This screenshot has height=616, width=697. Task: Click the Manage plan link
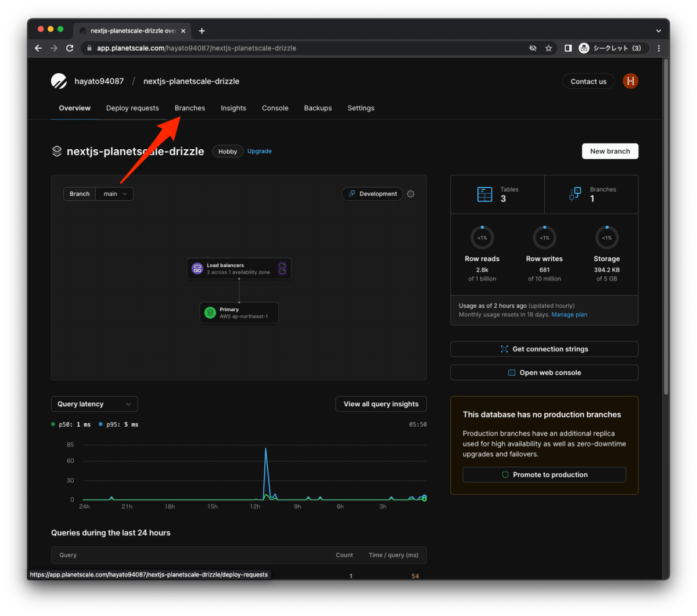coord(569,315)
